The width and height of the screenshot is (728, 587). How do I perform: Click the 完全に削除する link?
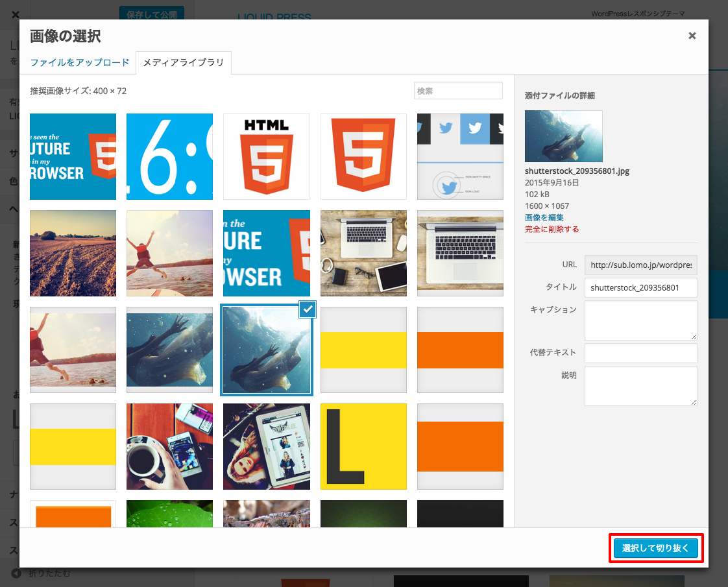click(x=552, y=229)
